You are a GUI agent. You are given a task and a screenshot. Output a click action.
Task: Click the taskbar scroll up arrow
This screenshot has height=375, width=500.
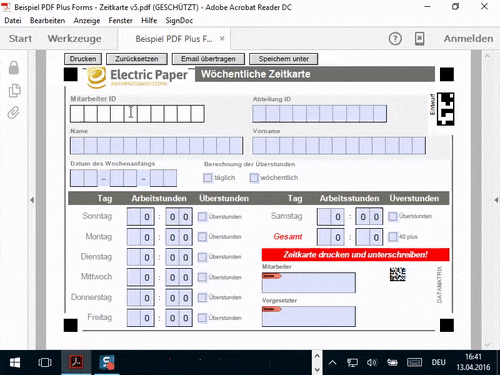point(317,356)
